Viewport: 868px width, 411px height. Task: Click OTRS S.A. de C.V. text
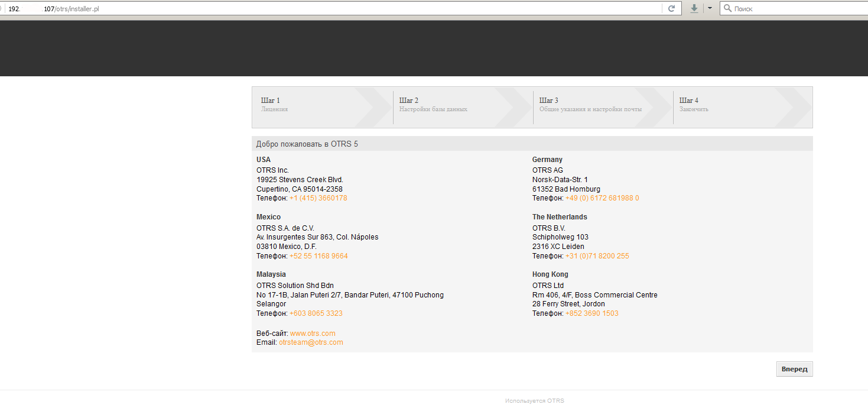[x=285, y=228]
